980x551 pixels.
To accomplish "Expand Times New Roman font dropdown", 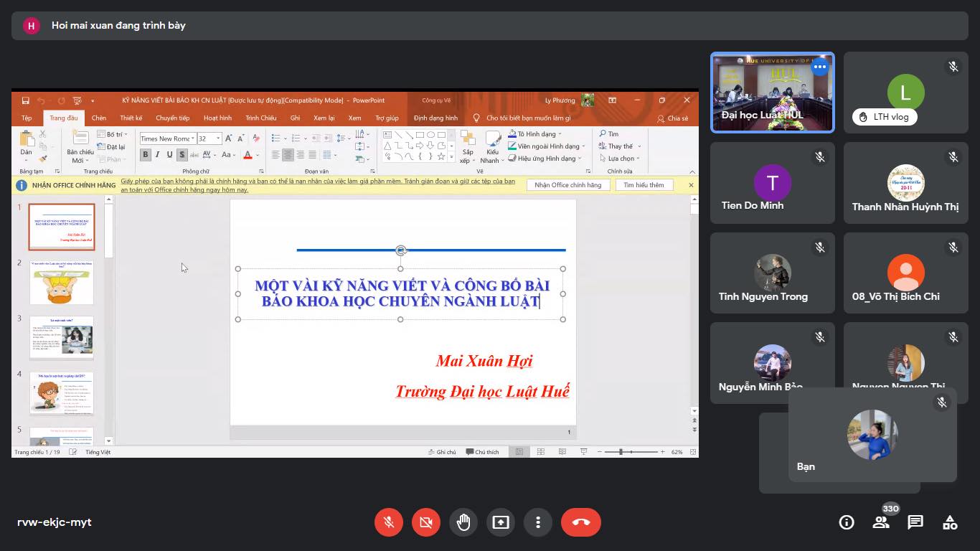I will point(193,138).
